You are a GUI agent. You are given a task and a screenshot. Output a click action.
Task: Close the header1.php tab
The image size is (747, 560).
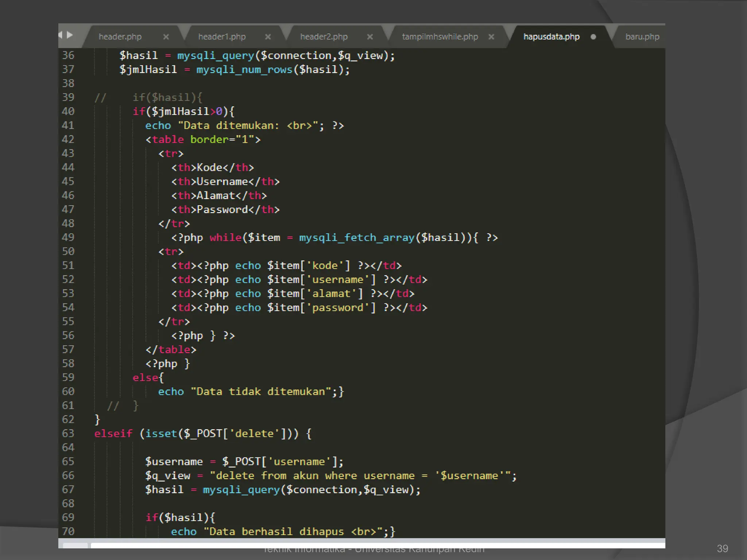268,37
